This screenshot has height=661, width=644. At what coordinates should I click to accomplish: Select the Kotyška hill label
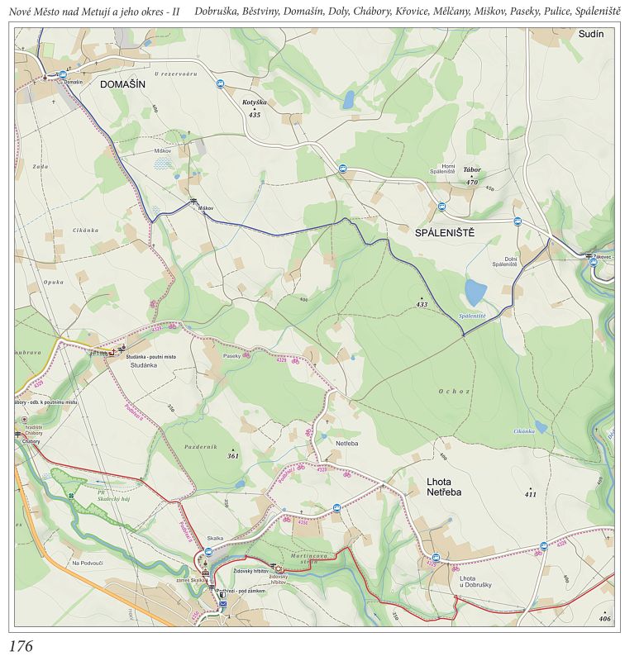coord(255,102)
